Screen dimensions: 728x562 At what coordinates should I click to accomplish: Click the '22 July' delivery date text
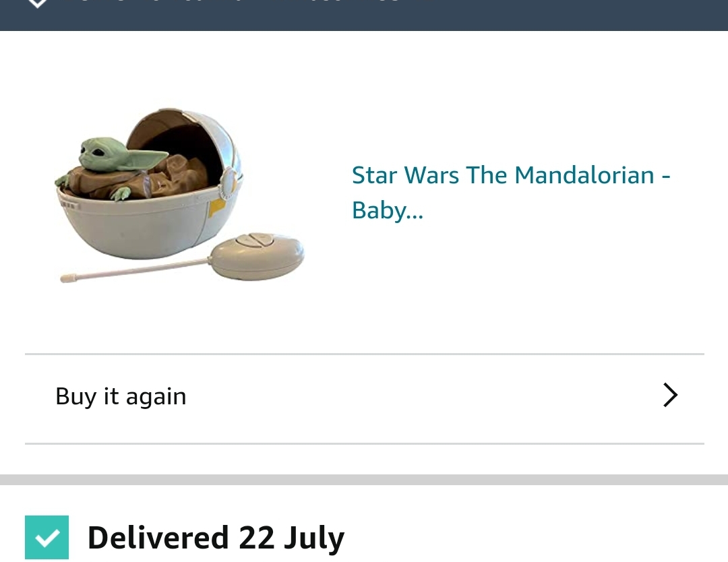[292, 537]
